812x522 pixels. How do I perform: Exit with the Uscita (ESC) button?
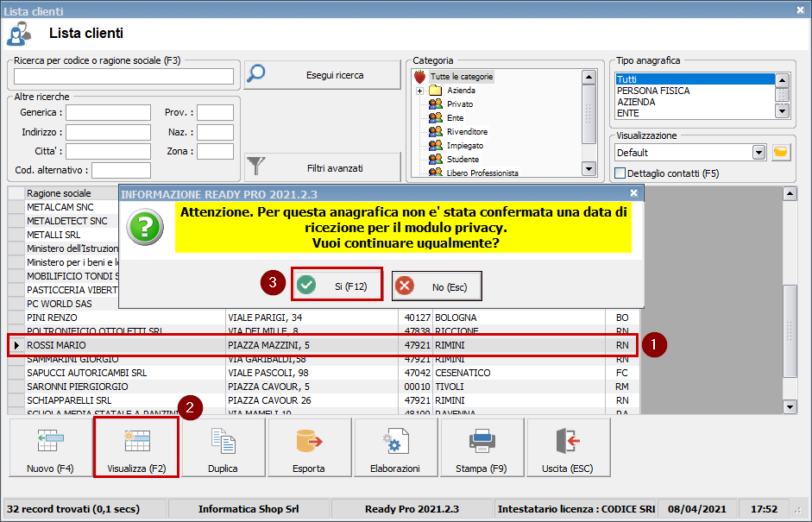(568, 448)
